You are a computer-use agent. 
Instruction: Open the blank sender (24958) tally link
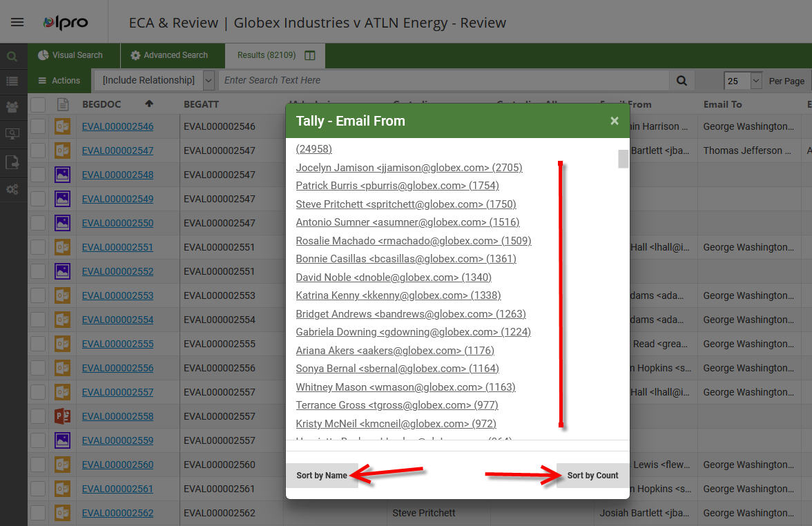(313, 148)
